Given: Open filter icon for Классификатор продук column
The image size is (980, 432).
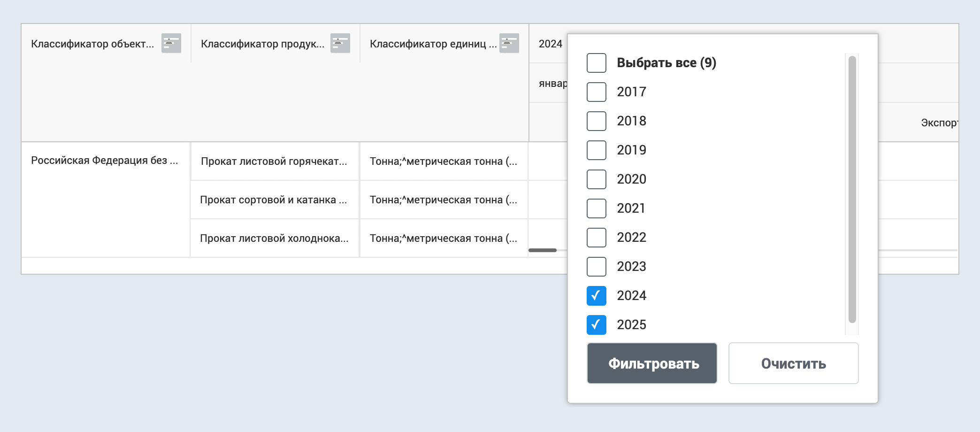Looking at the screenshot, I should point(340,43).
